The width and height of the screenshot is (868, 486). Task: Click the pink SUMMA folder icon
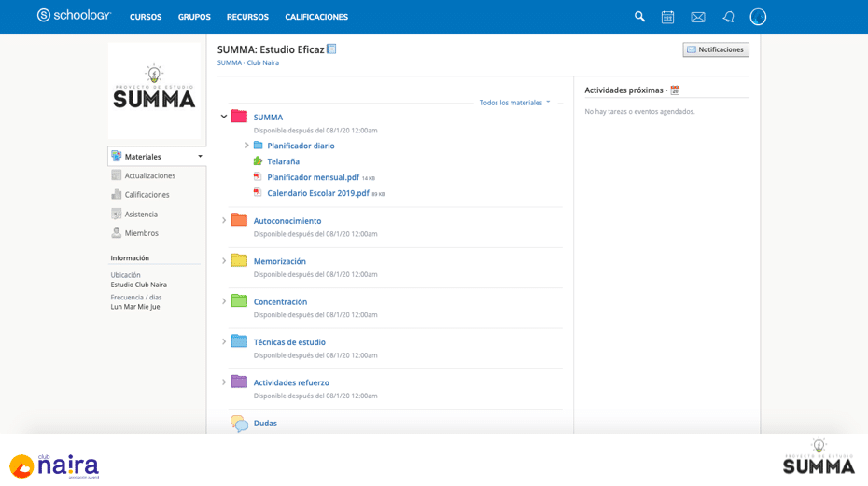pyautogui.click(x=239, y=117)
